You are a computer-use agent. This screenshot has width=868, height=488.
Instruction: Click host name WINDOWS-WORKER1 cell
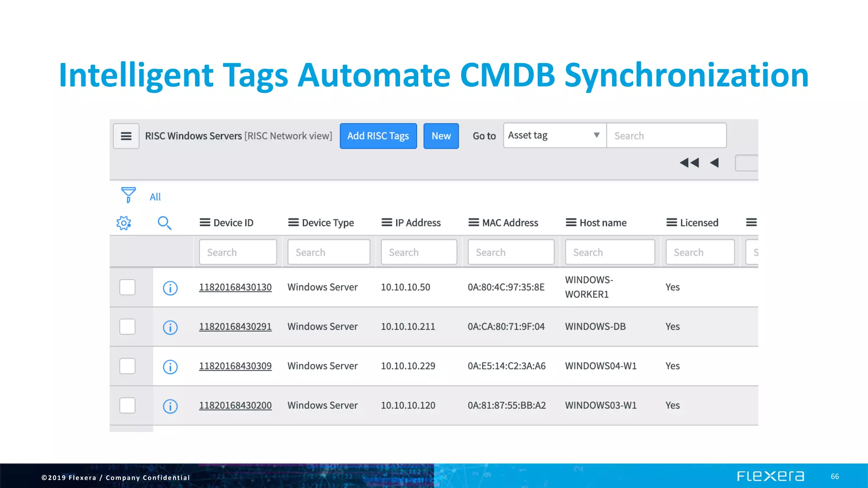(589, 287)
